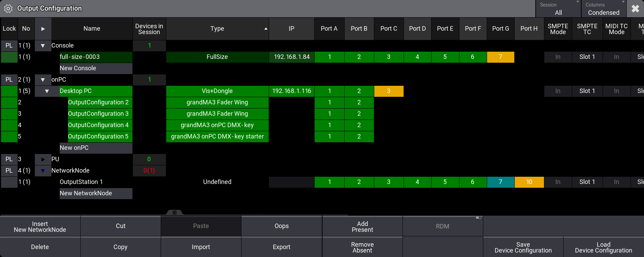Click the Output Configuration gear icon

8,9
